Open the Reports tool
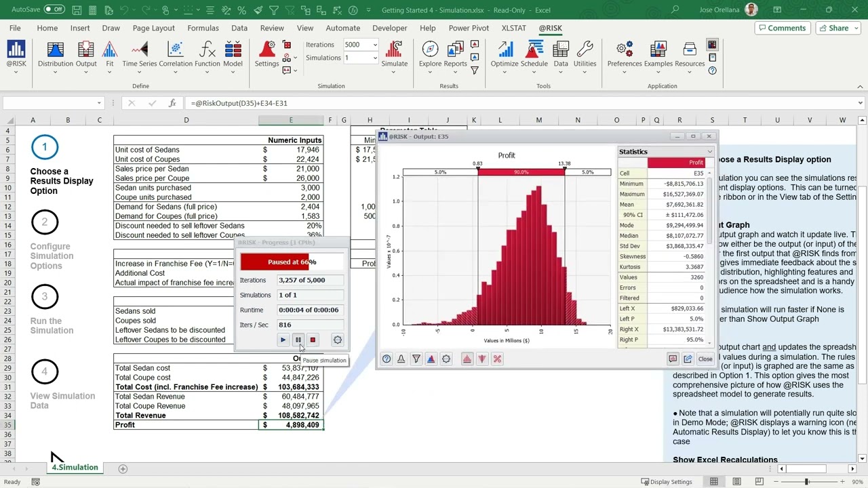 [x=455, y=56]
